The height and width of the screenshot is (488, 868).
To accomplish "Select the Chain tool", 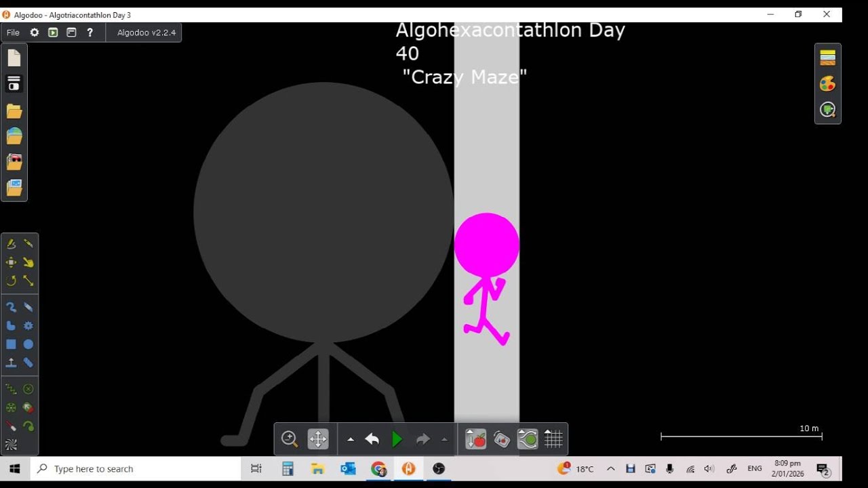I will (28, 363).
